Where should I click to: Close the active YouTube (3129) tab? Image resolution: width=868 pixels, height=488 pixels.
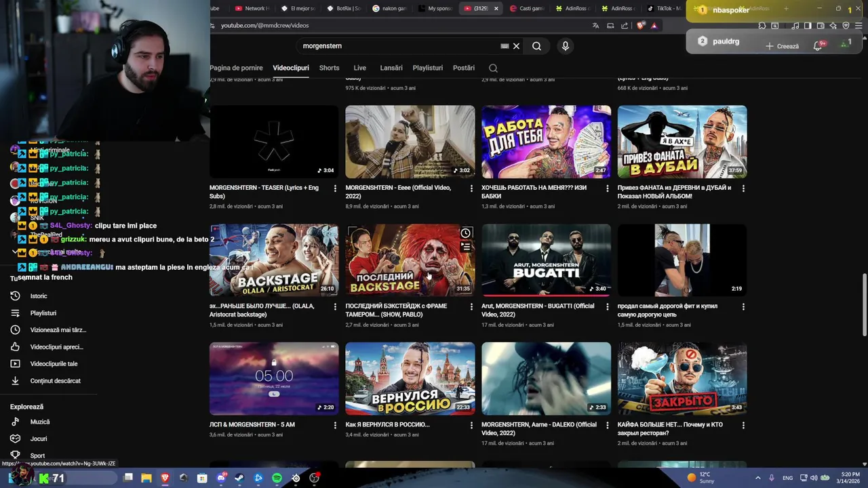pyautogui.click(x=496, y=9)
